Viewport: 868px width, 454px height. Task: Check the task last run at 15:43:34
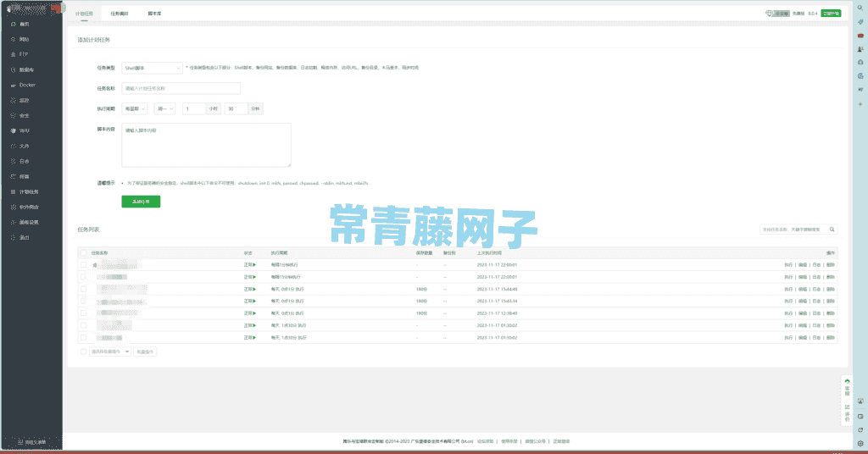click(x=84, y=302)
